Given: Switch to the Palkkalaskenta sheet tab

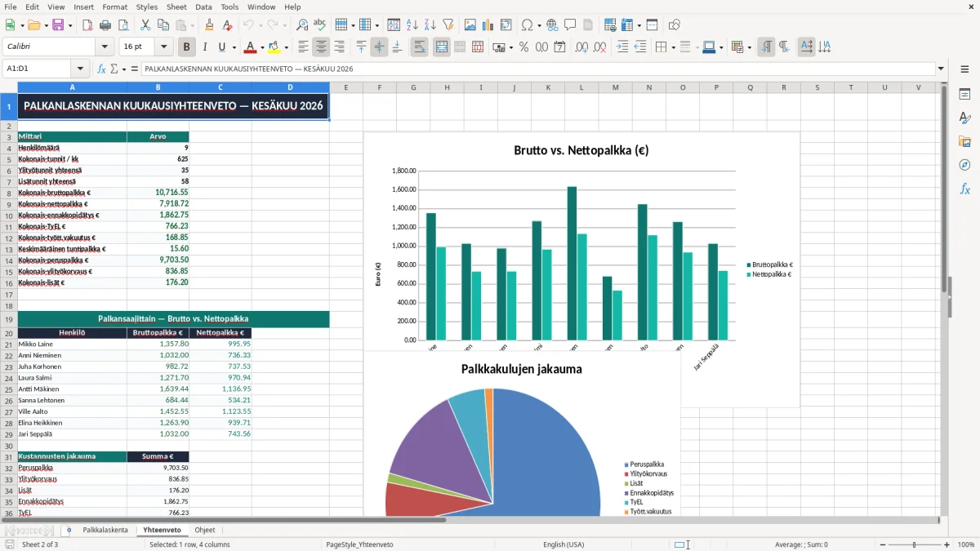Looking at the screenshot, I should click(x=105, y=530).
